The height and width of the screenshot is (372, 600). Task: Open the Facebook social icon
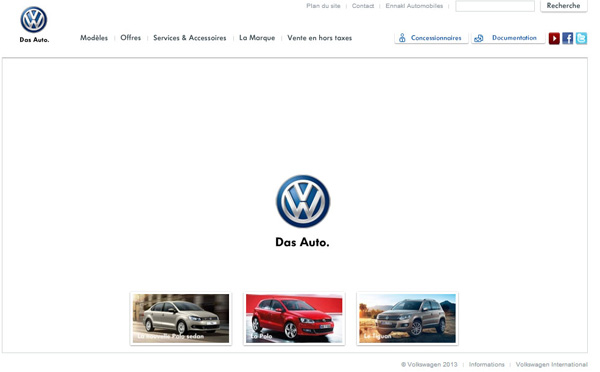pyautogui.click(x=567, y=38)
